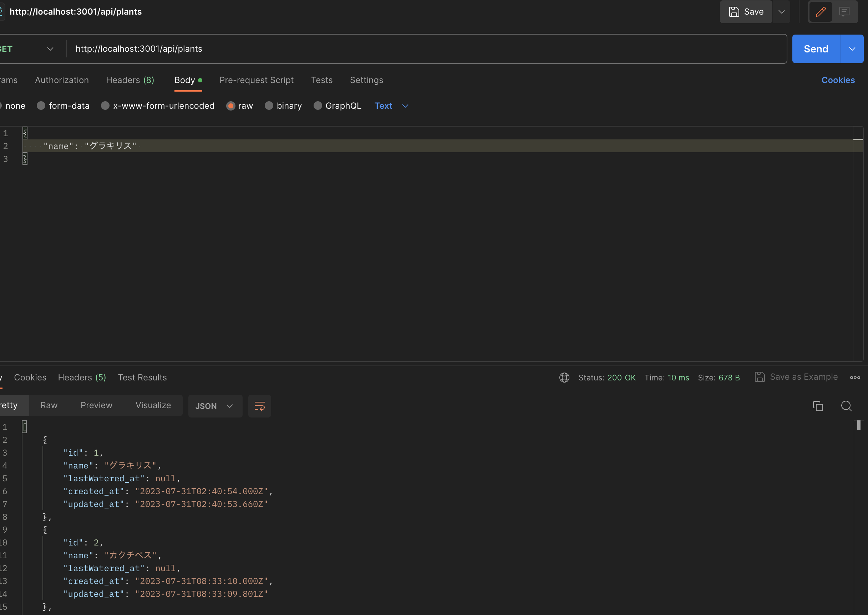
Task: Open the Cookies link
Action: click(838, 80)
